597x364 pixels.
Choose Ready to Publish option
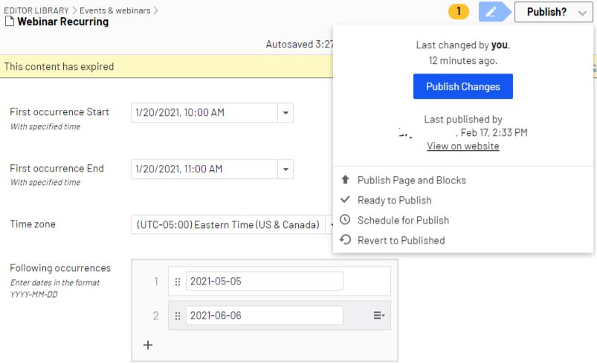click(394, 201)
